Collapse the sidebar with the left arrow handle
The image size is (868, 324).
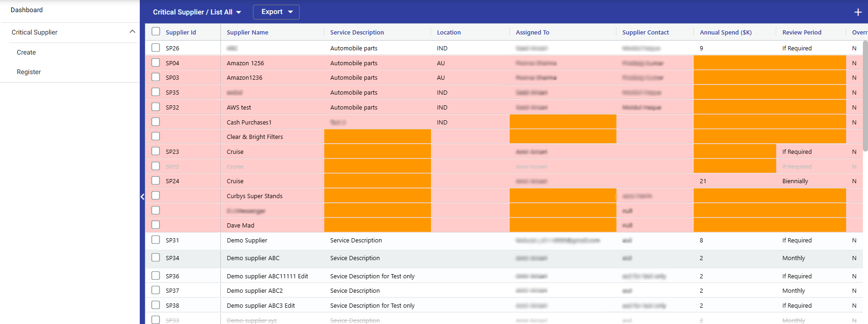(143, 197)
